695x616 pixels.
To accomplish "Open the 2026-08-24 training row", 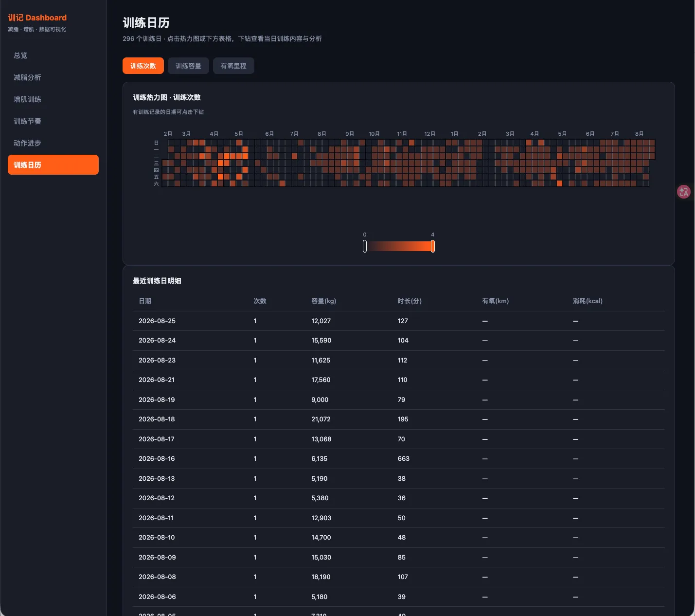I will 399,341.
